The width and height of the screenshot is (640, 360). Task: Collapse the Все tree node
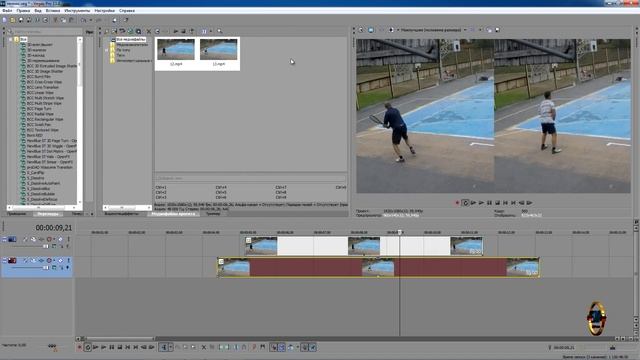11,40
